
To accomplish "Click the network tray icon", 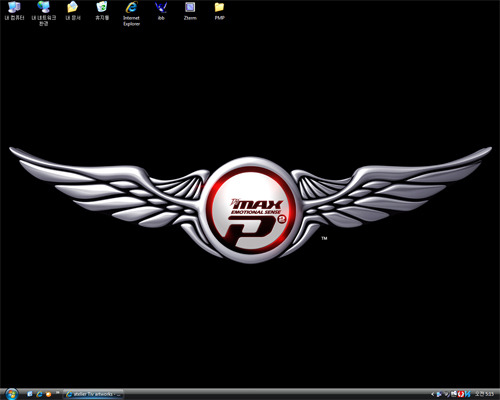I will 439,394.
